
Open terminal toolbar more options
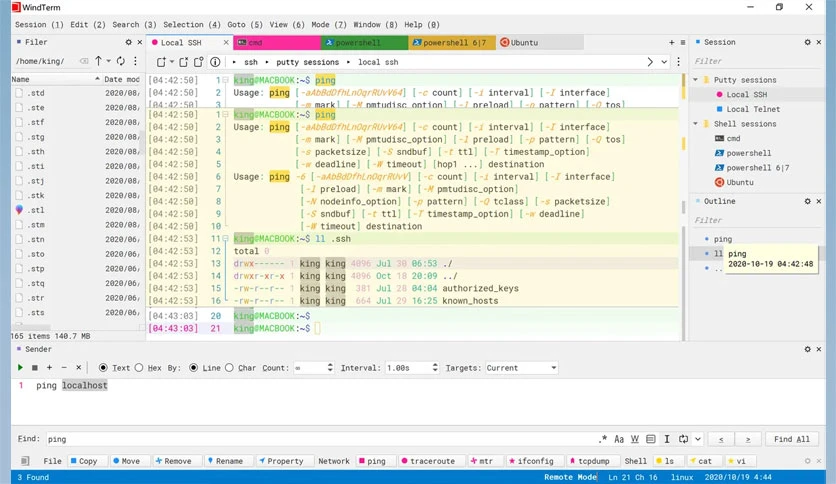pyautogui.click(x=678, y=62)
